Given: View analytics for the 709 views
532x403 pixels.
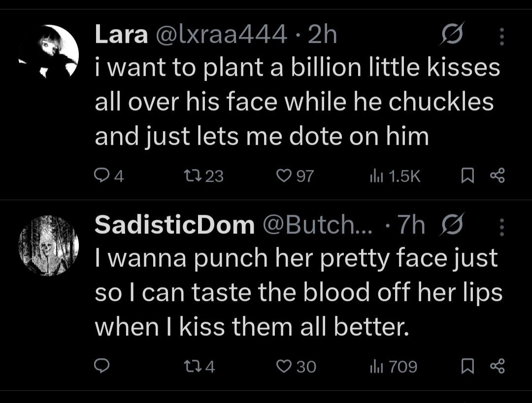Looking at the screenshot, I should tap(393, 367).
